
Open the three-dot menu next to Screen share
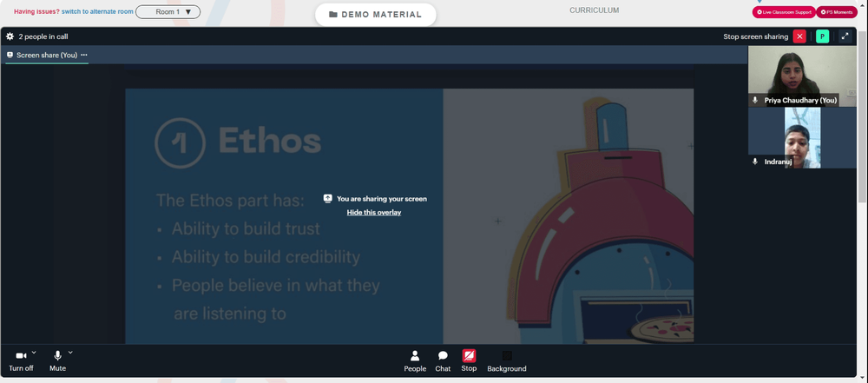tap(84, 55)
